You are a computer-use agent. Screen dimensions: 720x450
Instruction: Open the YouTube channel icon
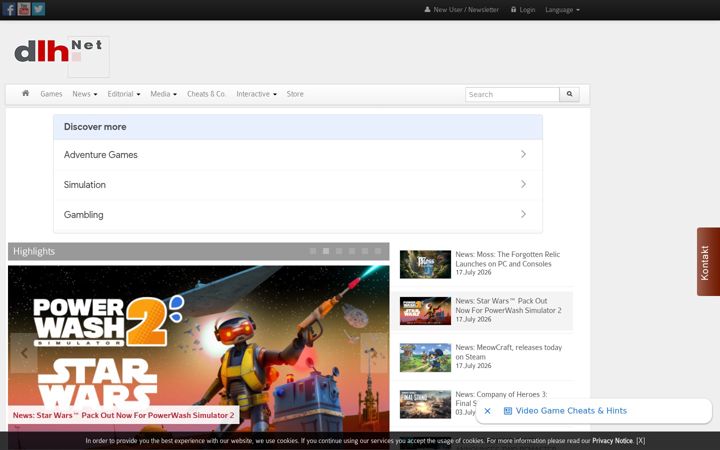[x=24, y=9]
